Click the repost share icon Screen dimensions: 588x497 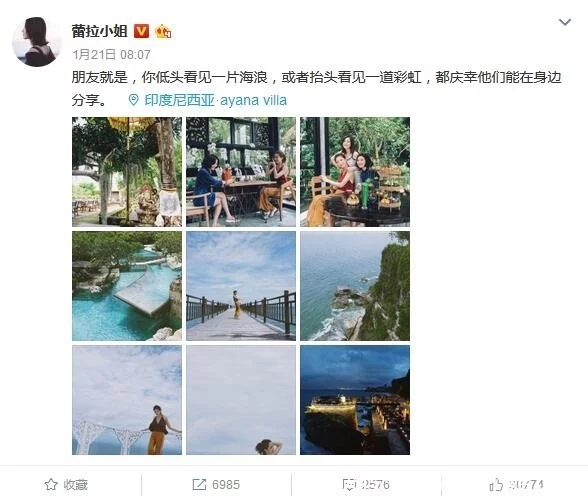[199, 485]
